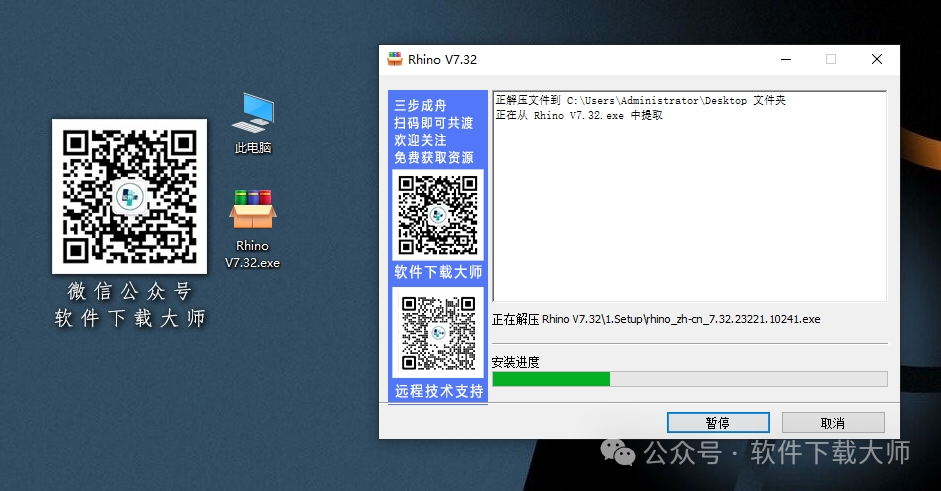
Task: Click the line '正解压文件到 C:\Users\Administrator\Desktop 文件夹'
Action: point(640,100)
